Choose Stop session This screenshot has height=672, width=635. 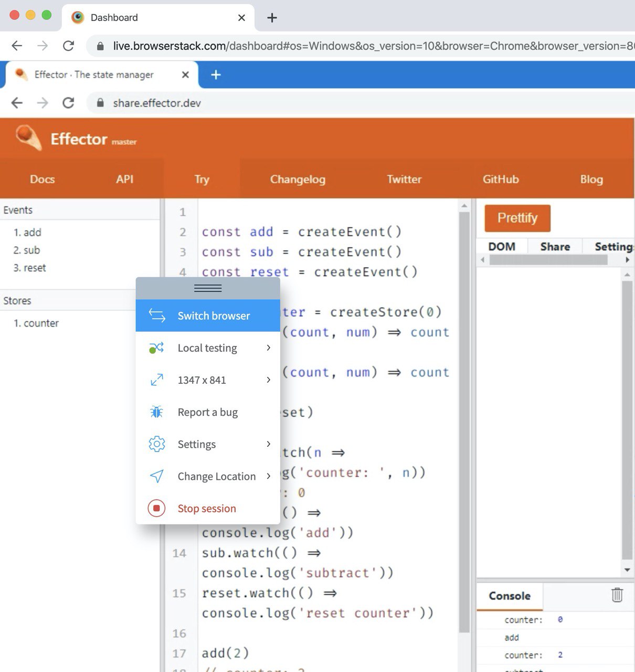click(x=208, y=508)
